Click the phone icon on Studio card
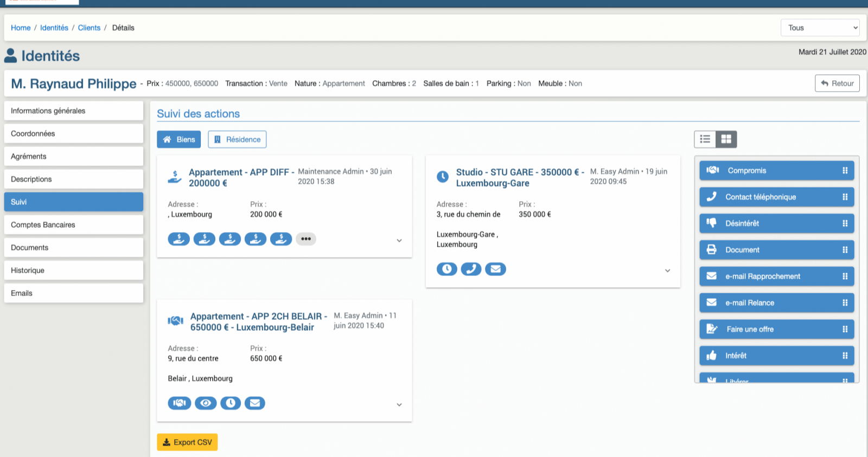 point(471,269)
